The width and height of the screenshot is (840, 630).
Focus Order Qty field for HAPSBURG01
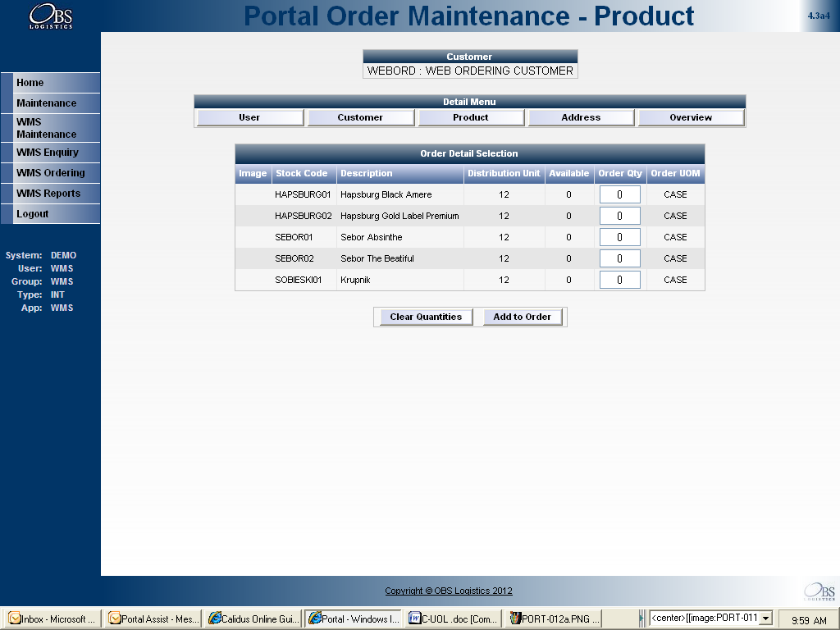(620, 194)
